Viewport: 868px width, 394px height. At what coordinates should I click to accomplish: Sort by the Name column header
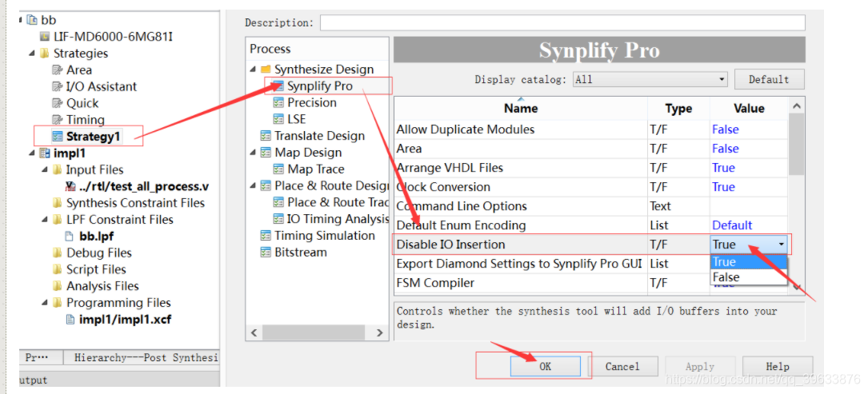coord(521,109)
